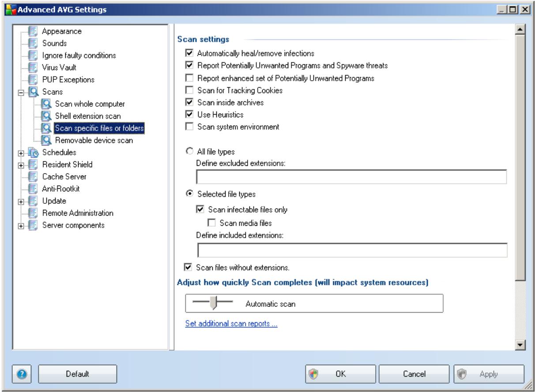Toggle Scan infectable files only
The width and height of the screenshot is (535, 392).
coord(200,209)
